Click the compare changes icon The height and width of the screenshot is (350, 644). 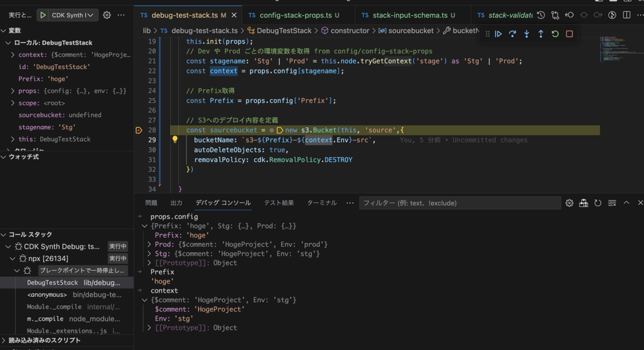[x=555, y=16]
